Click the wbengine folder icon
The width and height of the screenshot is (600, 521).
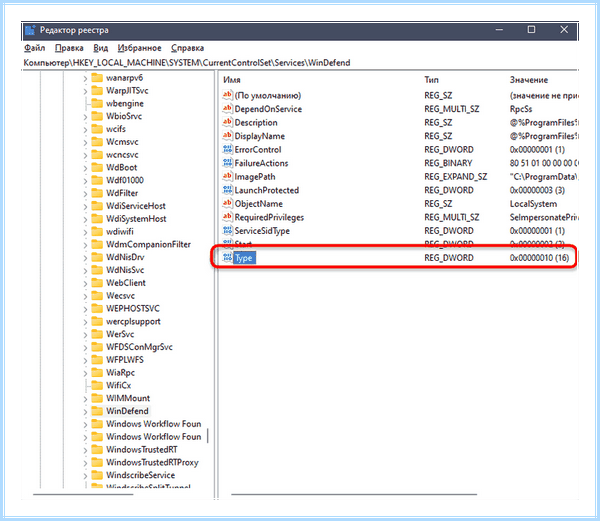97,103
